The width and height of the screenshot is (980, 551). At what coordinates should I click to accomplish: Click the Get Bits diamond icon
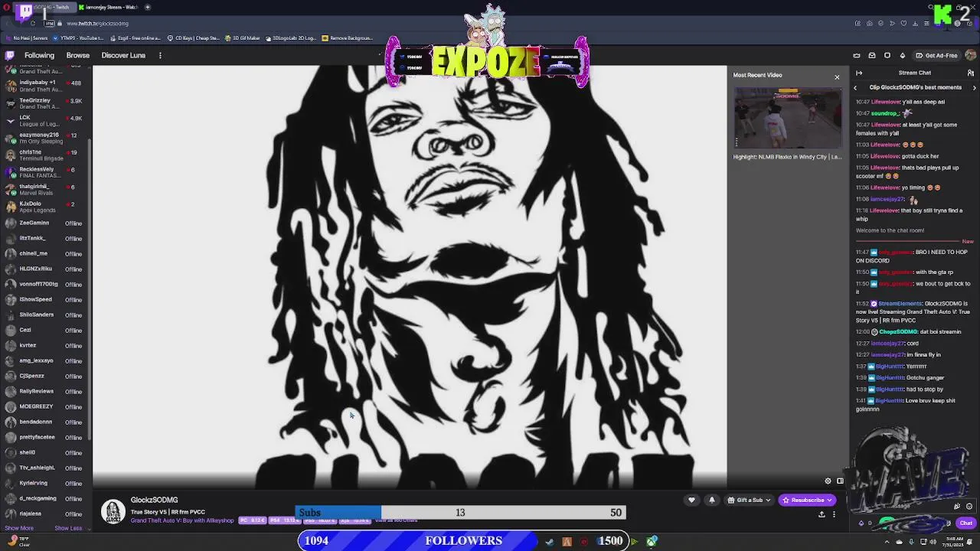(x=903, y=55)
